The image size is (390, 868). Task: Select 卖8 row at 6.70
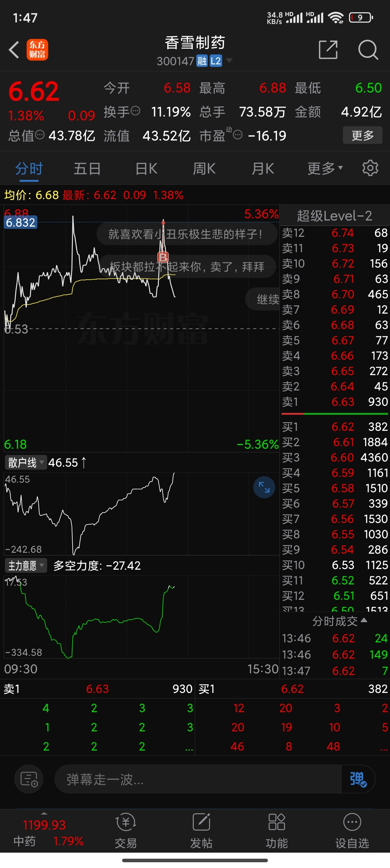[334, 294]
